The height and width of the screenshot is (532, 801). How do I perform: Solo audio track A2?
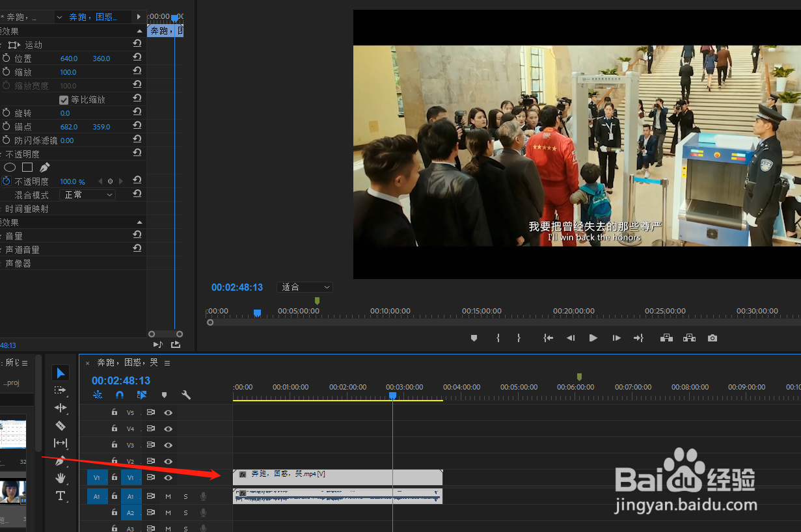pyautogui.click(x=185, y=512)
